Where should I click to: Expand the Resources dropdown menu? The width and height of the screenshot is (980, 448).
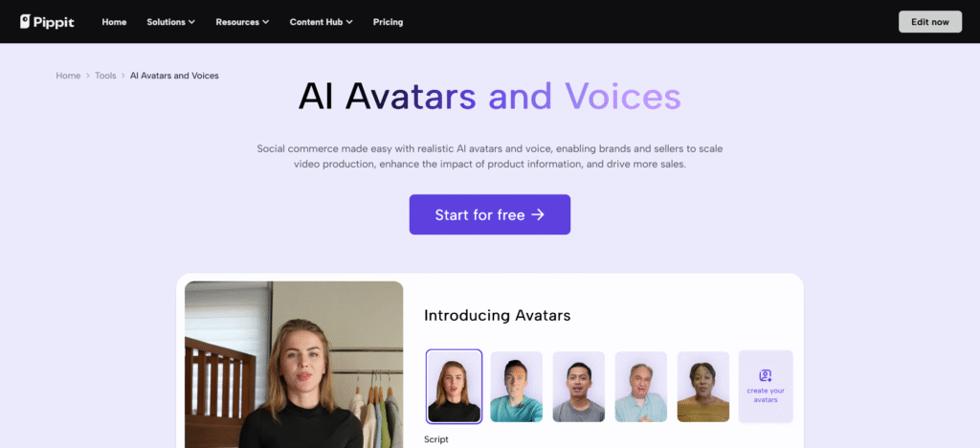click(242, 22)
